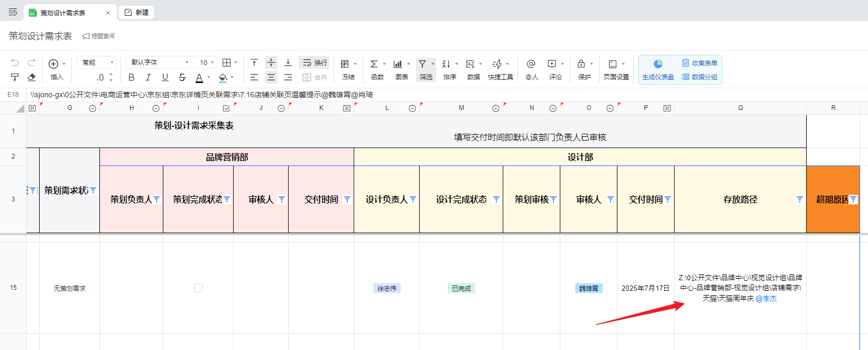Tick the checkbox in row 15
The width and height of the screenshot is (868, 350).
198,288
